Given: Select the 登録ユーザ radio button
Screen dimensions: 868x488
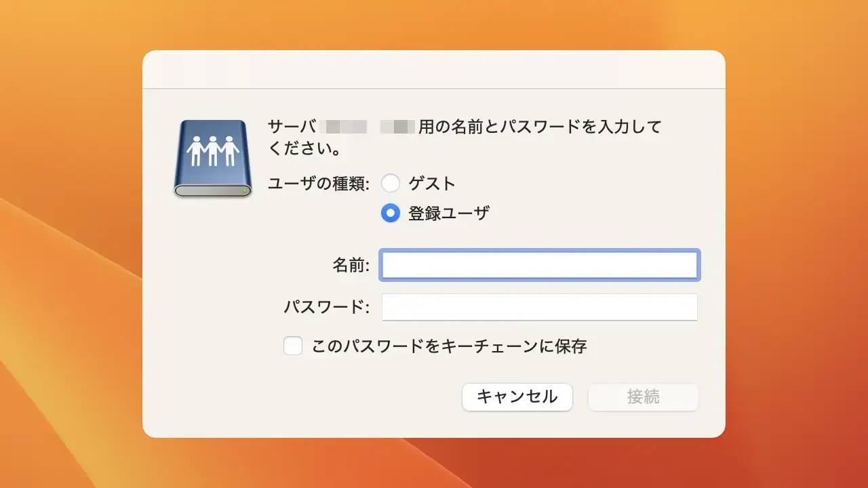Looking at the screenshot, I should click(391, 213).
